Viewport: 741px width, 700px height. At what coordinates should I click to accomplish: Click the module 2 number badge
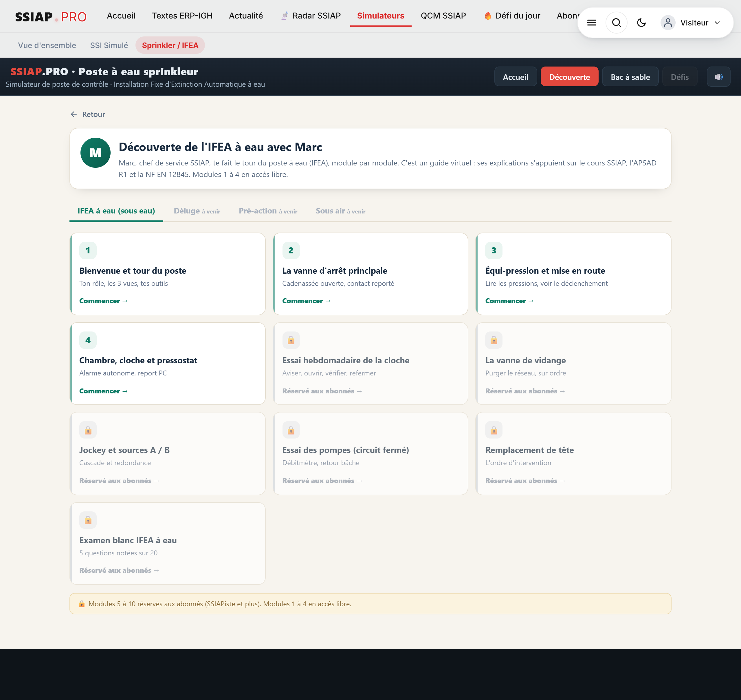point(291,250)
